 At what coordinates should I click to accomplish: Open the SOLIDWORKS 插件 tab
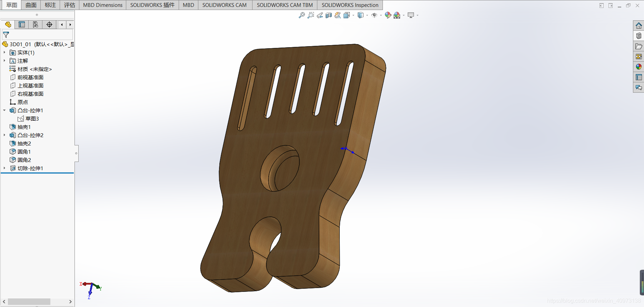[152, 5]
